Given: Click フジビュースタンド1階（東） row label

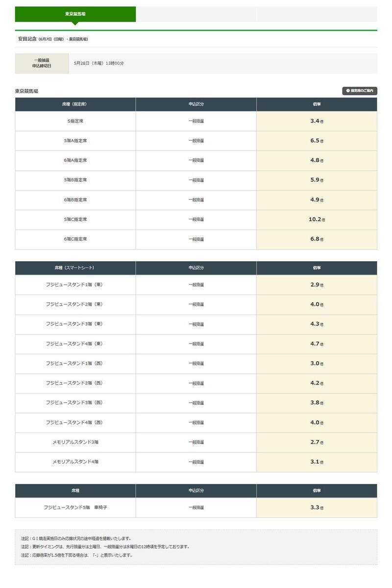Looking at the screenshot, I should [x=75, y=285].
